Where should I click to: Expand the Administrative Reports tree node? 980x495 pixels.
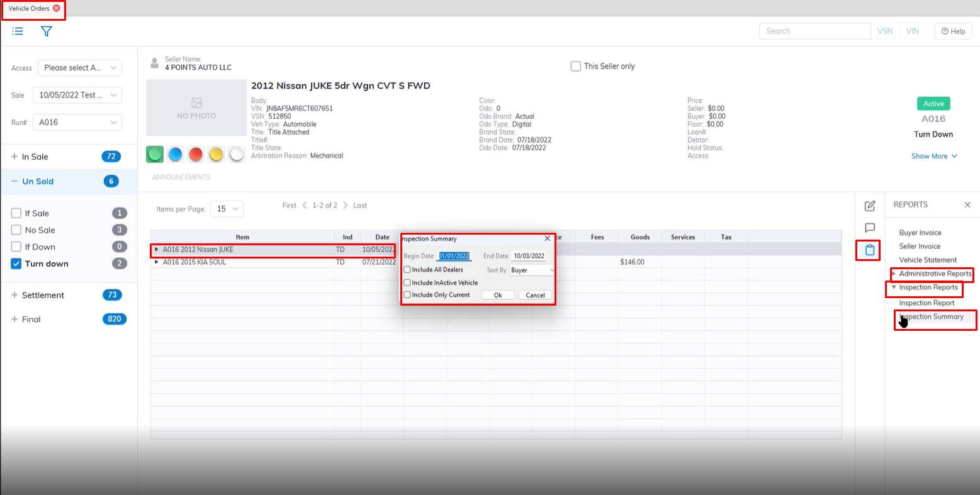click(x=894, y=274)
